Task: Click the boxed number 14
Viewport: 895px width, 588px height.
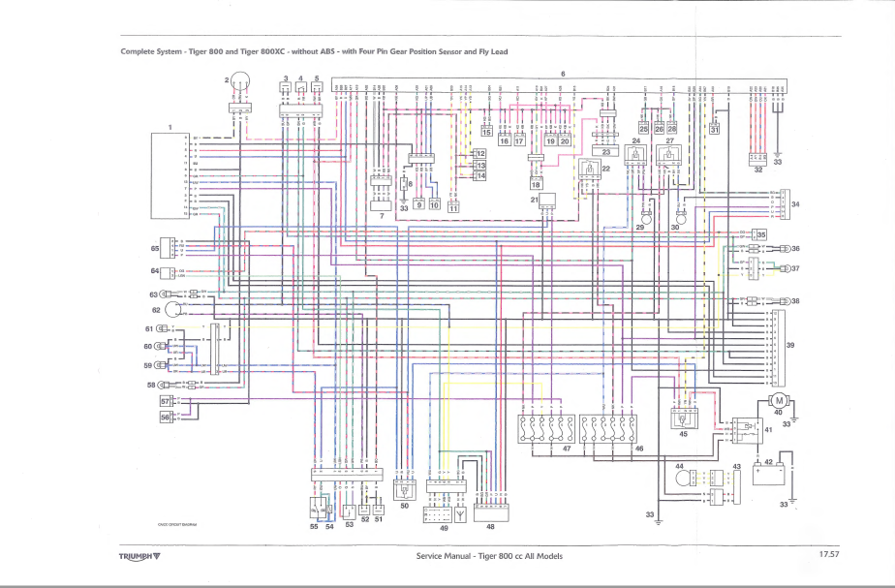Action: (x=480, y=176)
